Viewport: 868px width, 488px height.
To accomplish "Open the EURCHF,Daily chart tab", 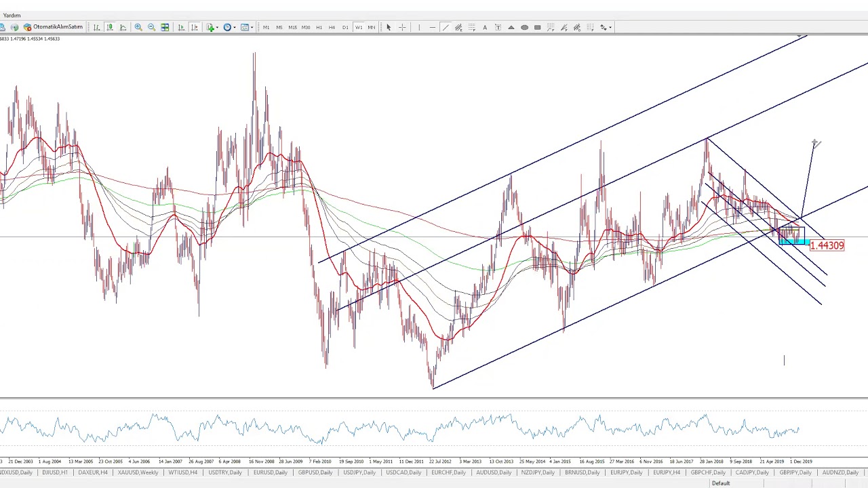I will 449,472.
